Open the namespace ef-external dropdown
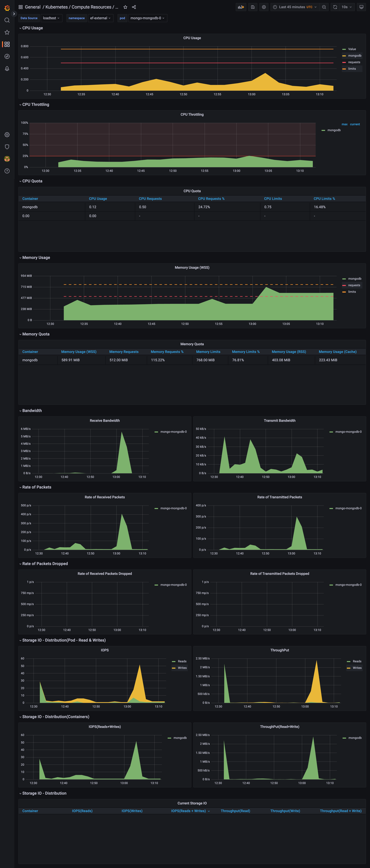This screenshot has height=868, width=370. click(x=100, y=18)
